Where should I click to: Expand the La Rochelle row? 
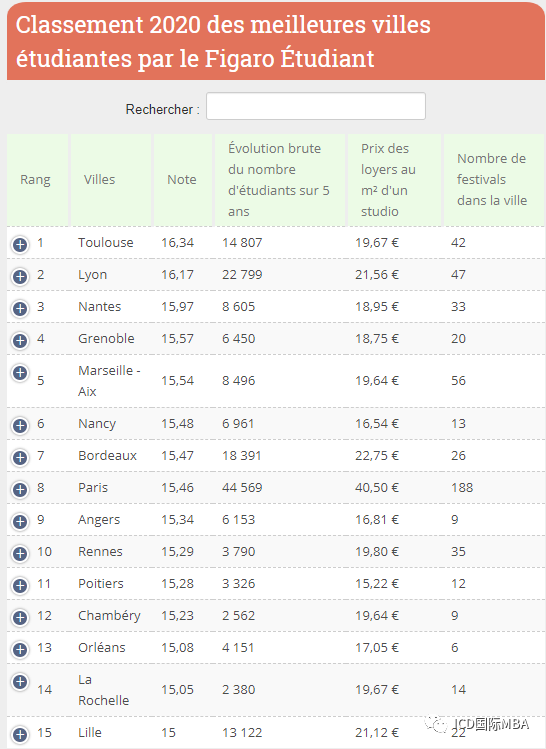click(20, 682)
